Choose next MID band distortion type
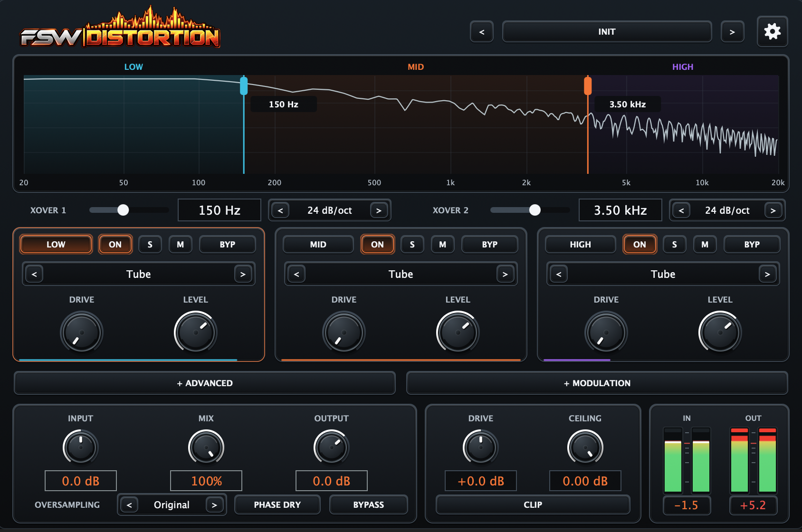Viewport: 802px width, 532px height. (x=505, y=274)
